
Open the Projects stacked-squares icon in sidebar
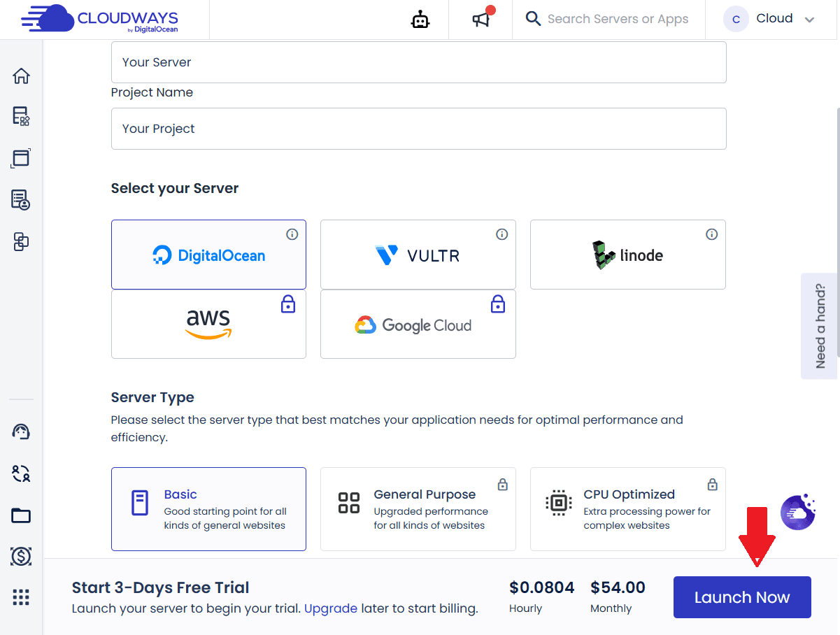(x=21, y=242)
